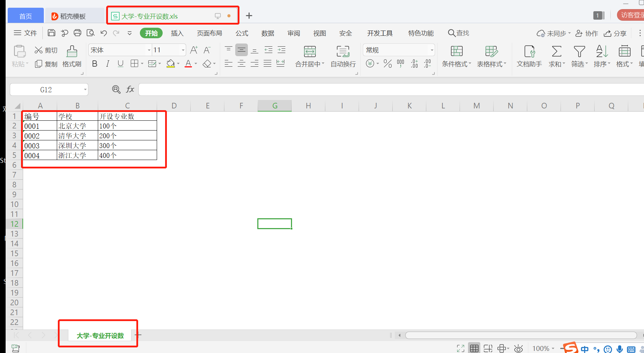Click the horizontal scrollbar
Screen dimensions: 644x353
coord(521,335)
